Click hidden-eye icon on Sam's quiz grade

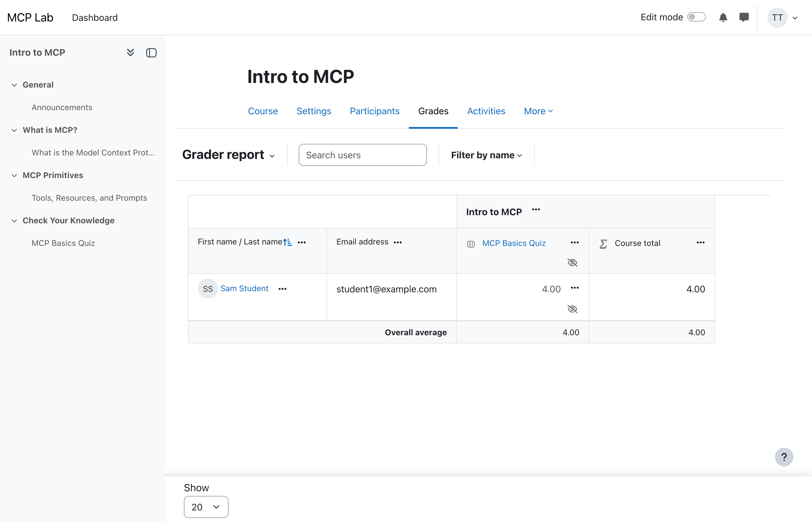[572, 309]
